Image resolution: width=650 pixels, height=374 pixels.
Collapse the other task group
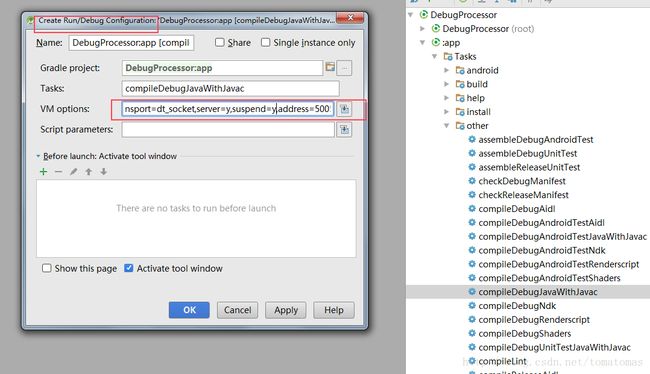(x=446, y=126)
